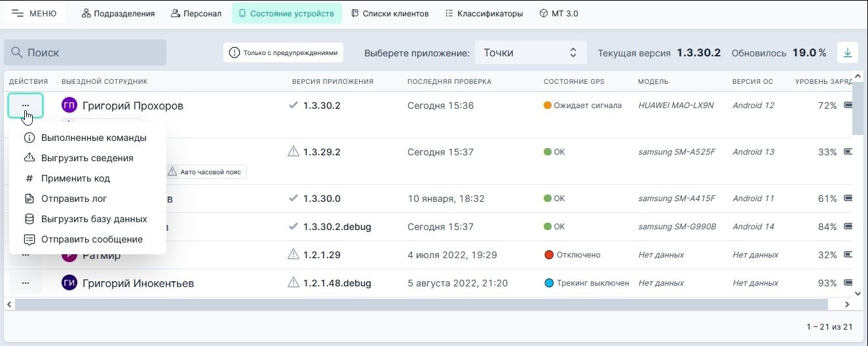The height and width of the screenshot is (346, 868).
Task: Click the orange 'Ожидает сигнала' GPS indicator
Action: [x=548, y=106]
